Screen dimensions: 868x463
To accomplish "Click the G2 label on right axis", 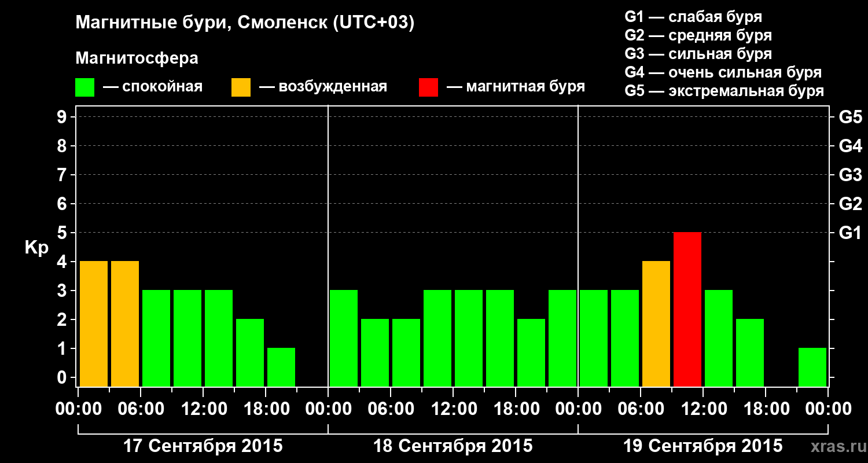I will [851, 204].
